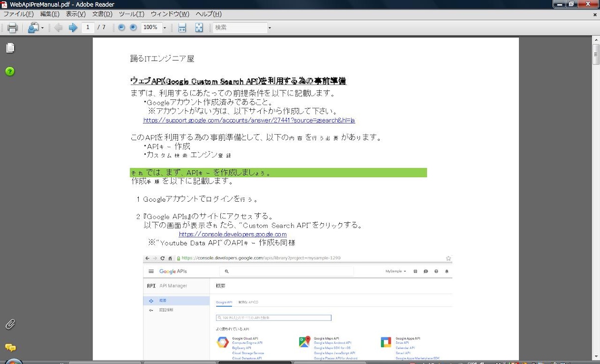This screenshot has height=364, width=600.
Task: Click the 100% zoom value box
Action: click(151, 28)
